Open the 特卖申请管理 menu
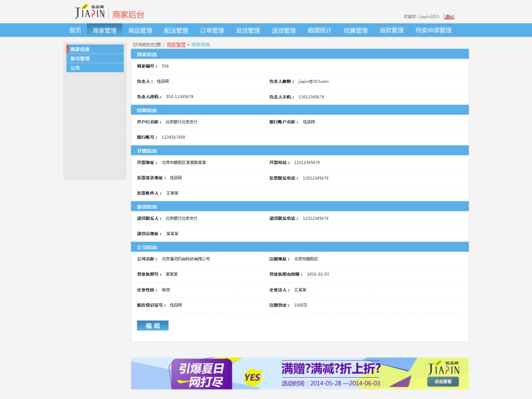Image resolution: width=532 pixels, height=399 pixels. (x=433, y=30)
